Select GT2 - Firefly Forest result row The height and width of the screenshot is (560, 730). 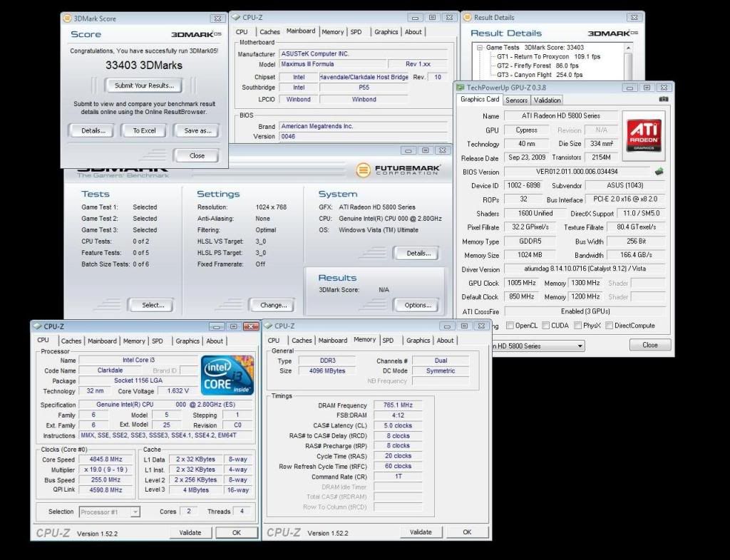tap(538, 66)
